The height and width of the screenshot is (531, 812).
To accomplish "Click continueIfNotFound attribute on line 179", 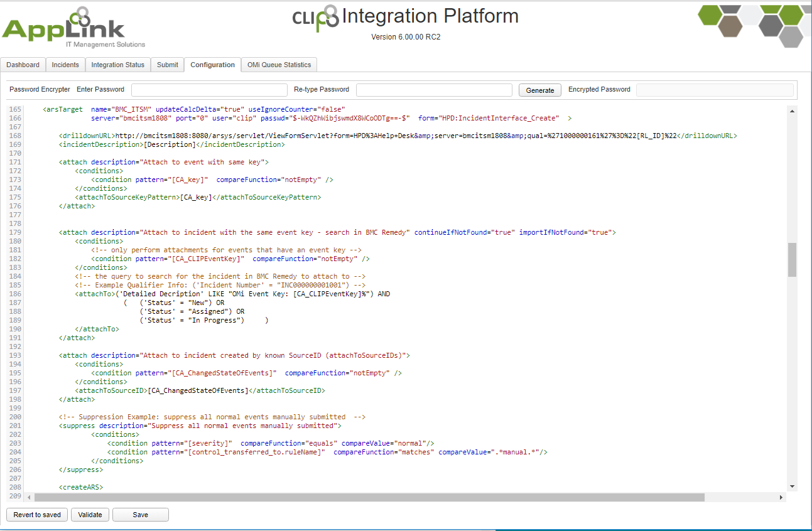I will 464,232.
